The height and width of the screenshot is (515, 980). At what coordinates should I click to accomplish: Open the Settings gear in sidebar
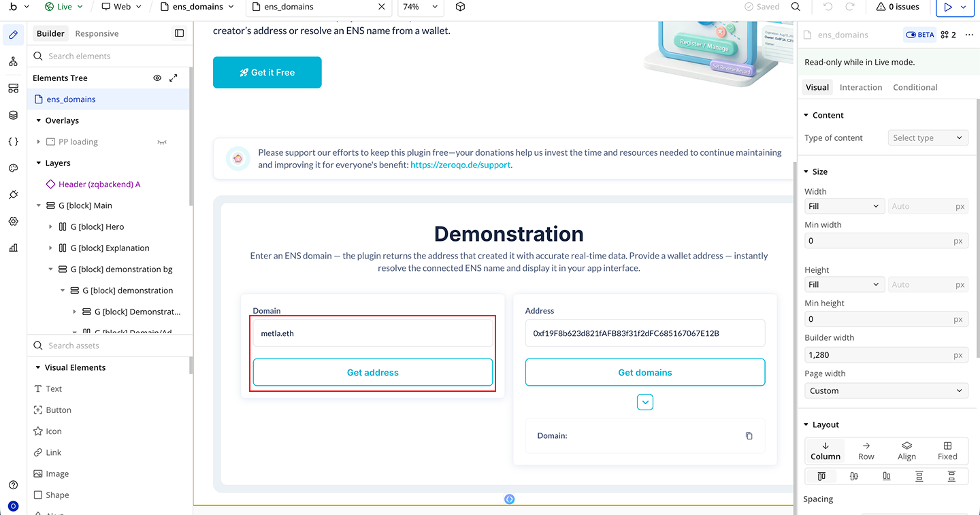[13, 222]
